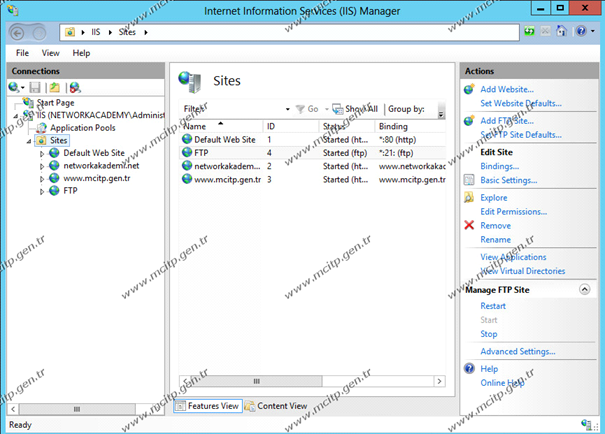The image size is (605, 434).
Task: Select the IIS (NETWORKACADEMY\Administ server node
Action: coord(100,115)
